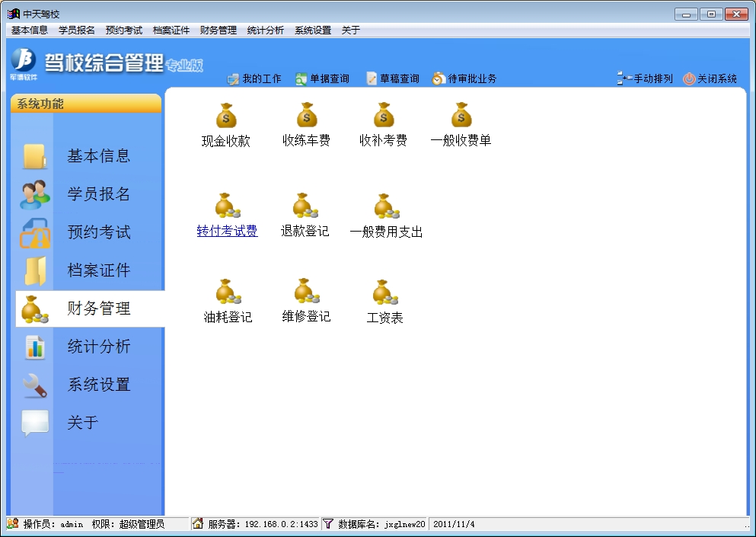Click the 单据查询 search icon
Image resolution: width=756 pixels, height=537 pixels.
click(x=301, y=78)
